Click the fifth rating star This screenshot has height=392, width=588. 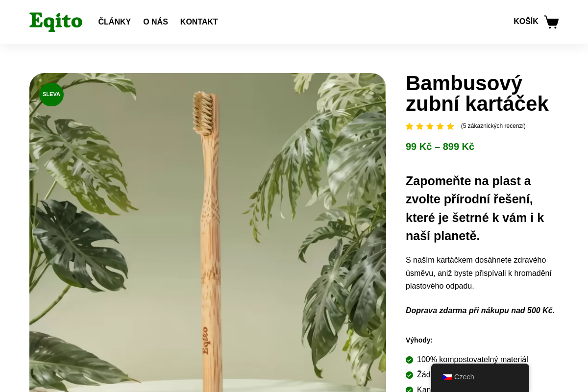pyautogui.click(x=450, y=126)
